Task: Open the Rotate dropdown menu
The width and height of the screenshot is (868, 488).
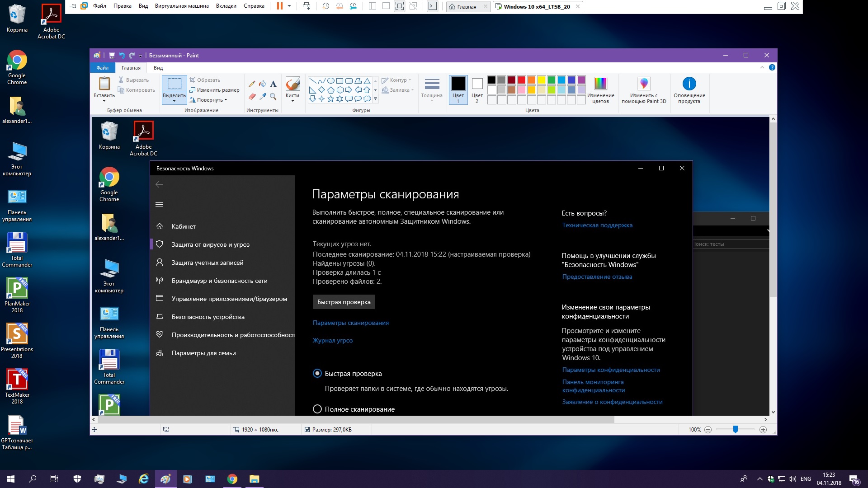Action: [x=211, y=100]
